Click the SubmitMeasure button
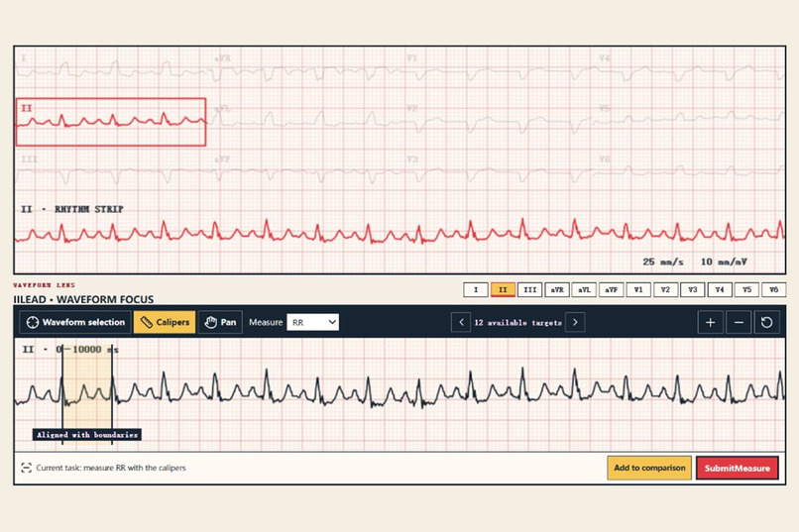799x532 pixels. click(x=737, y=468)
